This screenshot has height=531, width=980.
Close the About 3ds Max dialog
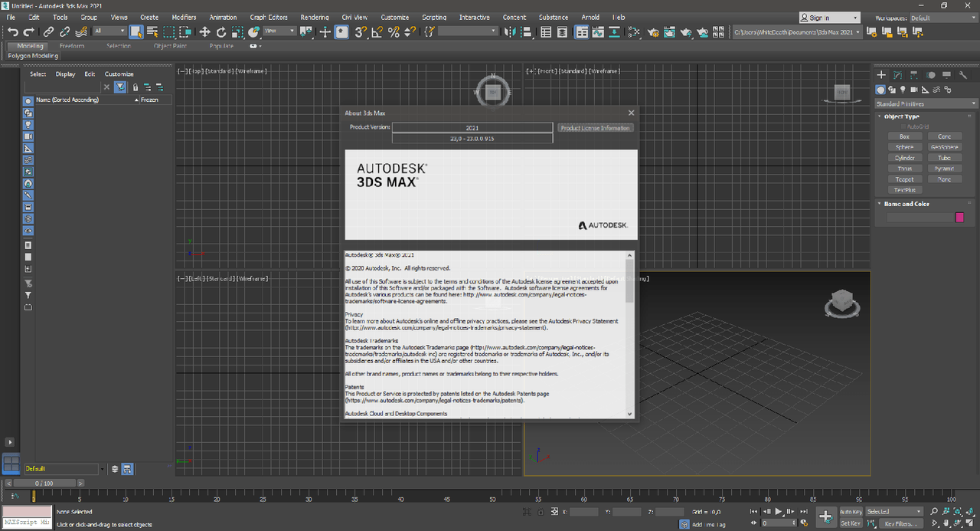[x=631, y=113]
